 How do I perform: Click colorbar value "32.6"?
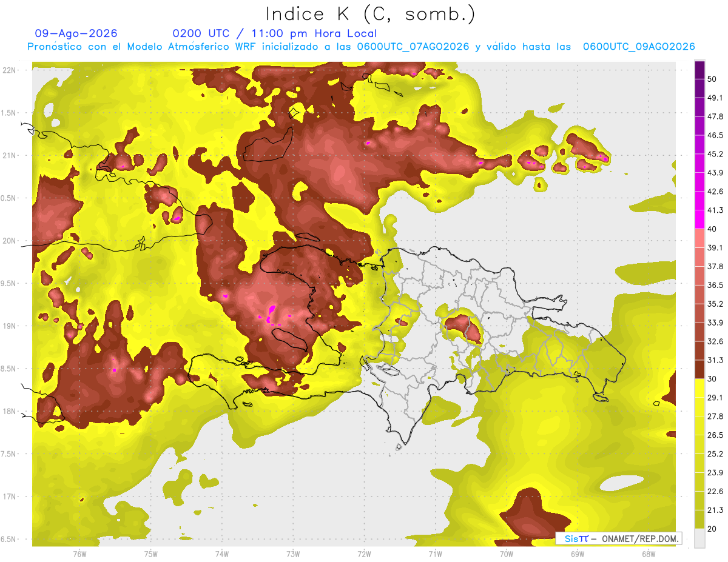(x=715, y=341)
